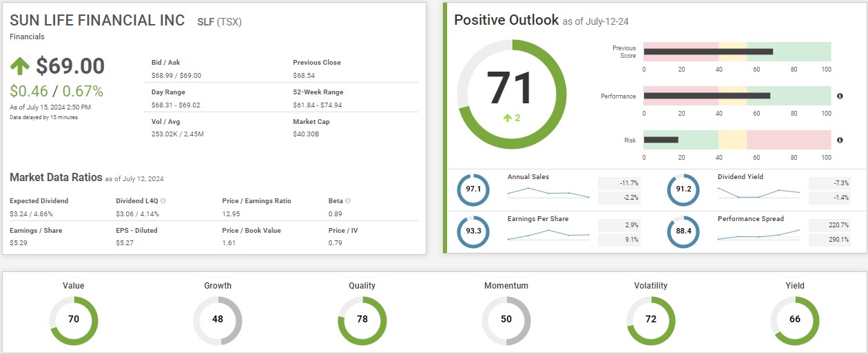Click the Earnings / Share value $5.29
868x354 pixels.
(x=19, y=243)
